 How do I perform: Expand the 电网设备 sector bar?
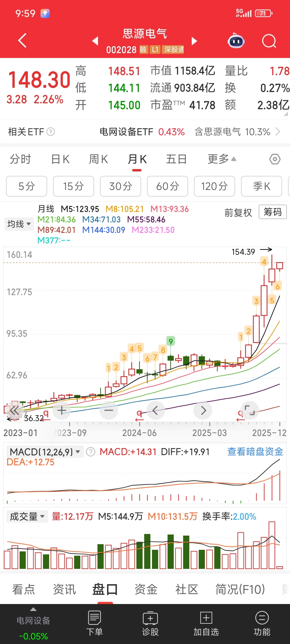(33, 624)
